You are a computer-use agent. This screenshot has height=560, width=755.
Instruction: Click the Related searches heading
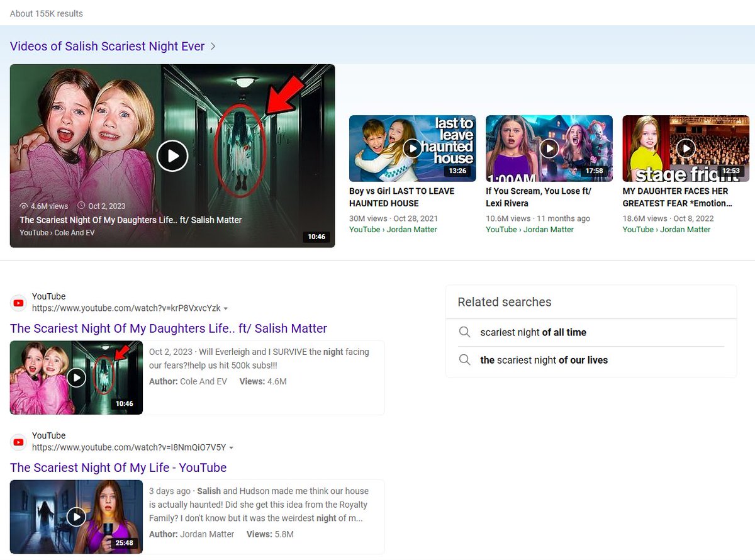(505, 302)
